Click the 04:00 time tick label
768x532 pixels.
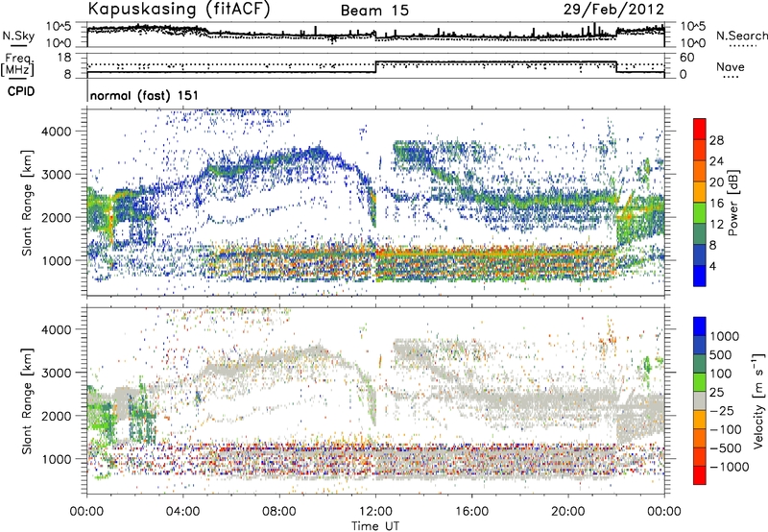[x=183, y=512]
